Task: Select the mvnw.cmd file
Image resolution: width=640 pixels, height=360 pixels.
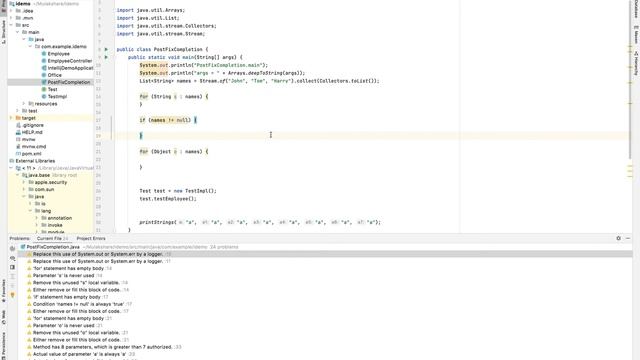Action: coord(34,147)
